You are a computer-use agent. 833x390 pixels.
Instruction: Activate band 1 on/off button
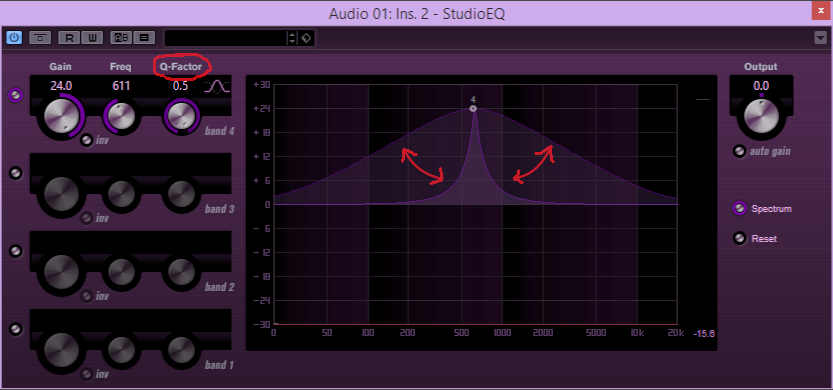point(16,329)
